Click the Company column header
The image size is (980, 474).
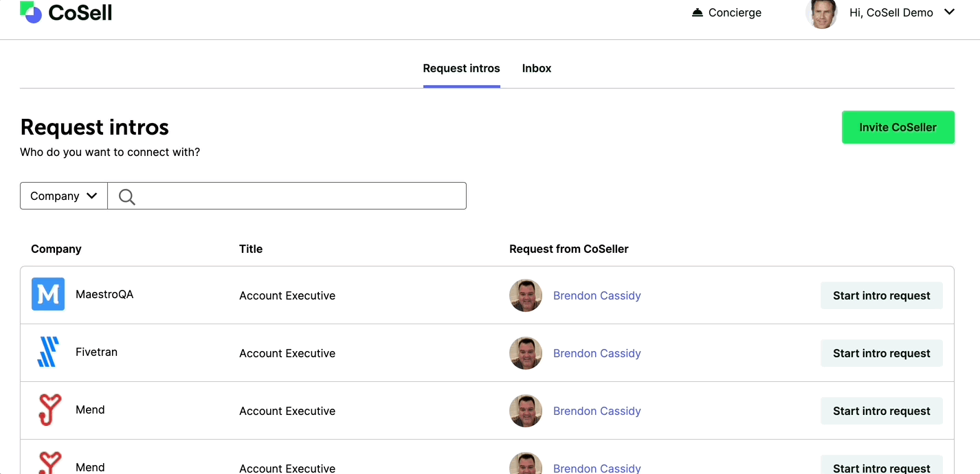56,249
